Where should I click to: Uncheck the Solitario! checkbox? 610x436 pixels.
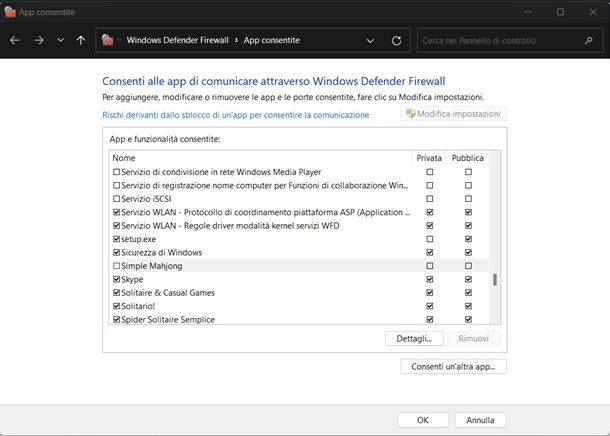click(x=116, y=306)
